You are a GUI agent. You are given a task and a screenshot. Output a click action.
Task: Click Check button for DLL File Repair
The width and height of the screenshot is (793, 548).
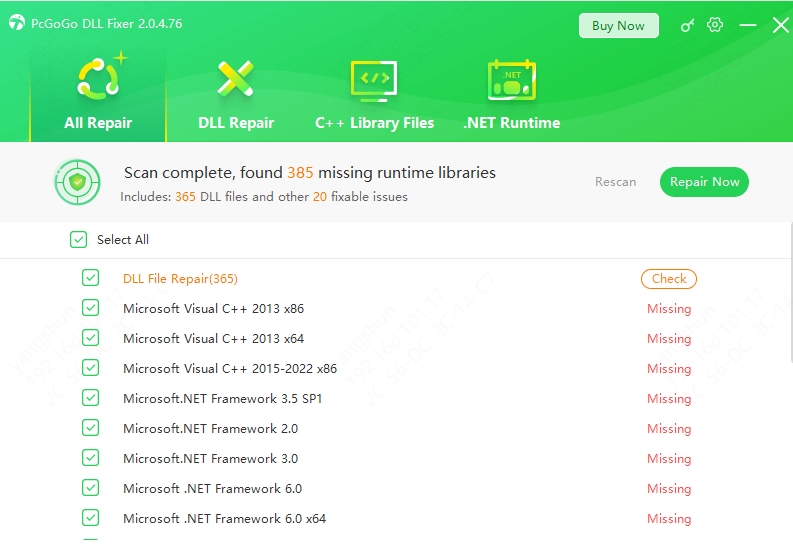(x=669, y=279)
